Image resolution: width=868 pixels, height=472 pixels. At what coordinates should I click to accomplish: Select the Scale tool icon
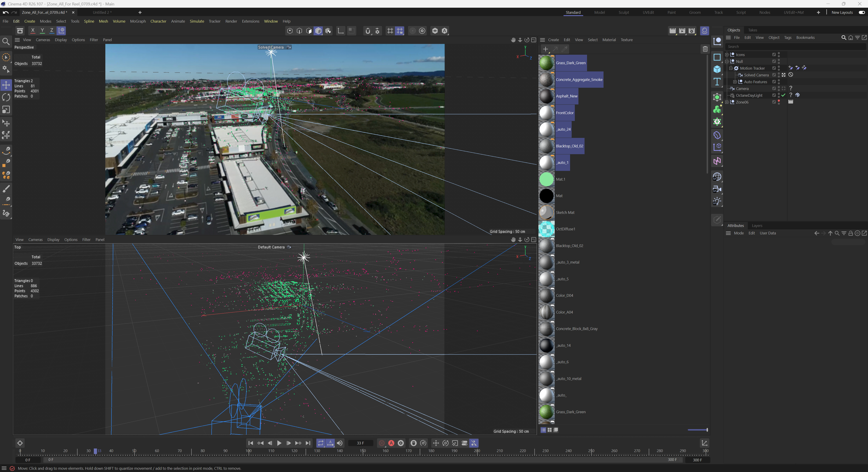(6, 110)
